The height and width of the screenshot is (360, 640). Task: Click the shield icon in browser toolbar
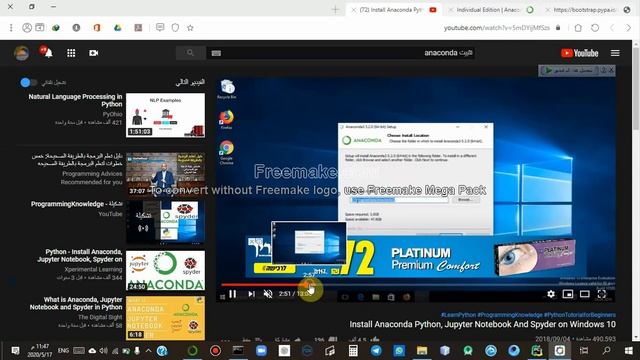click(175, 28)
